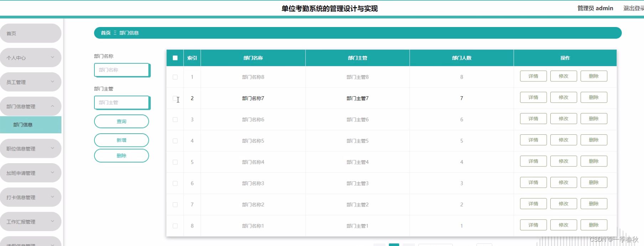
Task: Click the 查询 button
Action: click(121, 121)
